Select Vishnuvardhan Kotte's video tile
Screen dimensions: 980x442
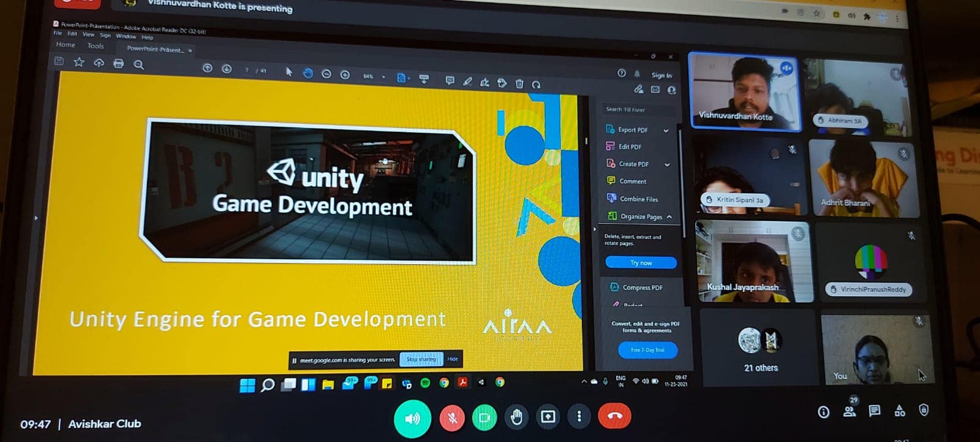click(x=744, y=92)
